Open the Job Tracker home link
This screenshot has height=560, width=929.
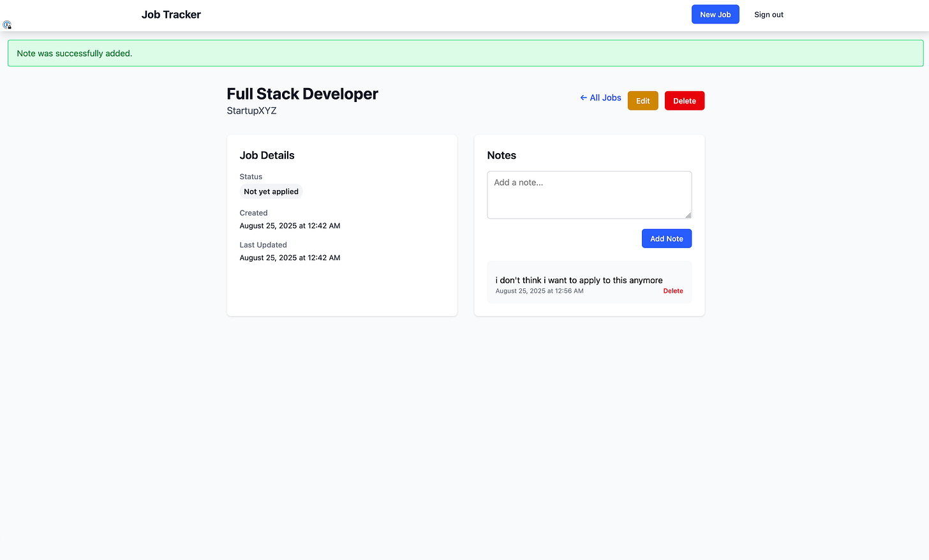(171, 15)
